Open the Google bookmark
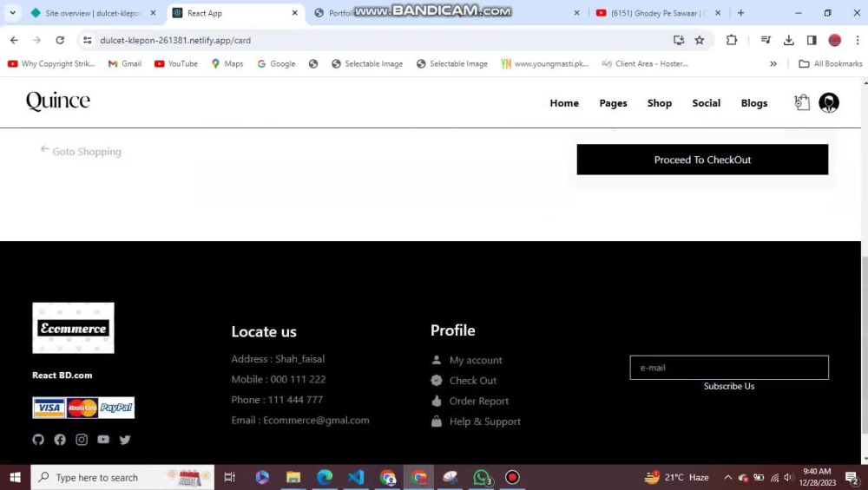The height and width of the screenshot is (490, 868). (x=276, y=63)
